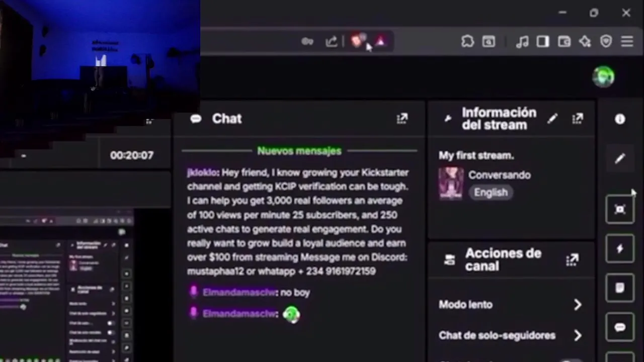Pop out Información del stream panel
Viewport: 644px width, 362px height.
[x=578, y=119]
